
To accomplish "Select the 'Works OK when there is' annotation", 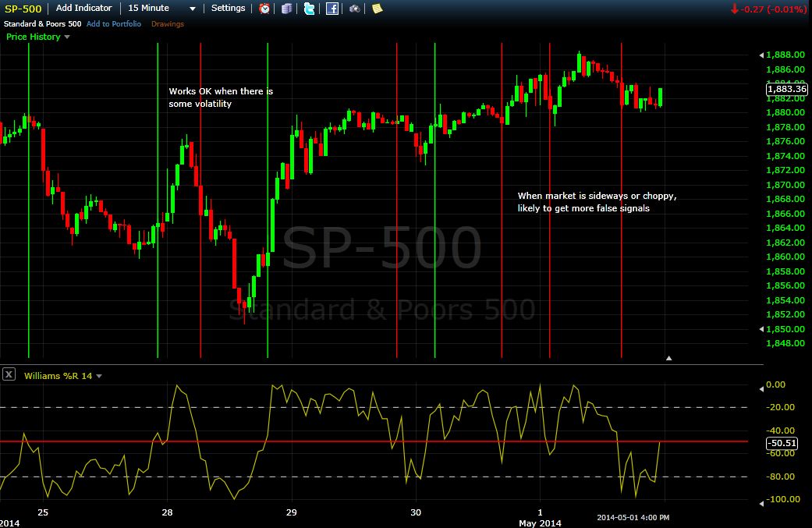I will click(x=221, y=91).
